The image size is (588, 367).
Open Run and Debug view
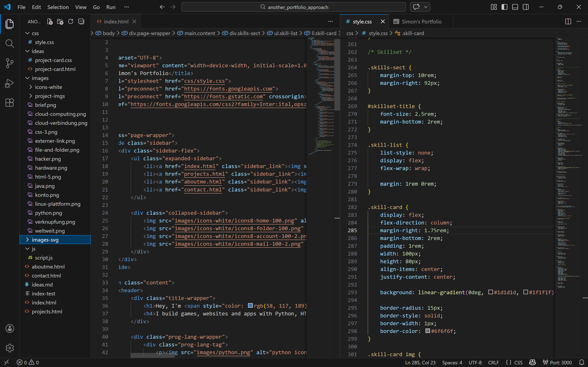coord(9,83)
